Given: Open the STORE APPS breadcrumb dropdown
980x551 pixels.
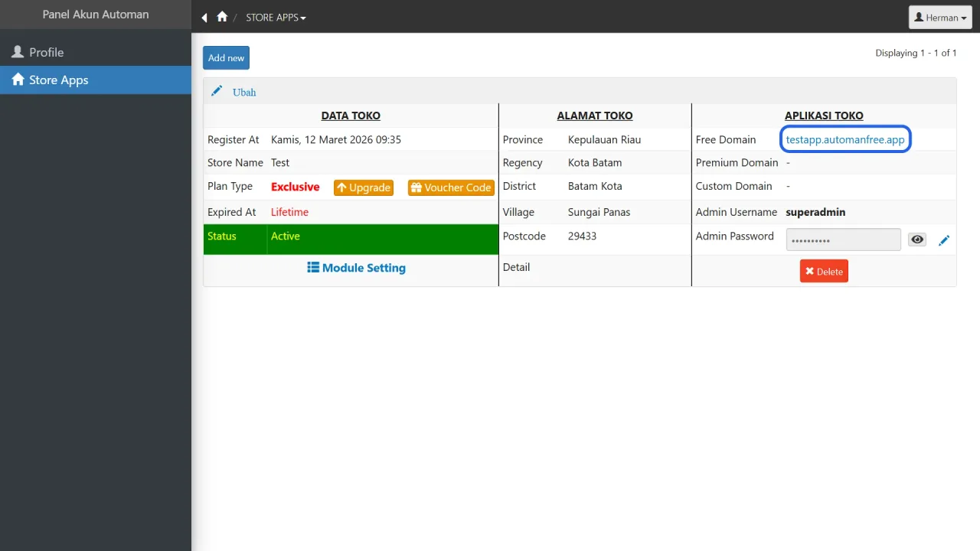Looking at the screenshot, I should (x=276, y=18).
